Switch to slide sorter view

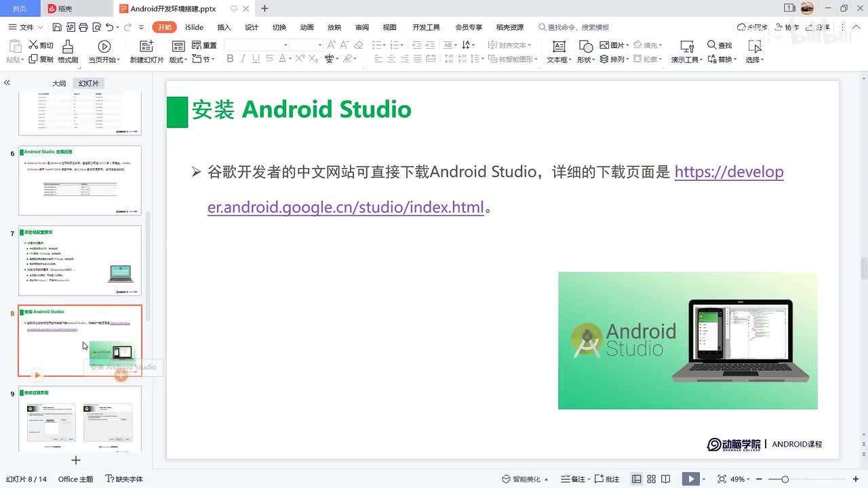pos(651,479)
